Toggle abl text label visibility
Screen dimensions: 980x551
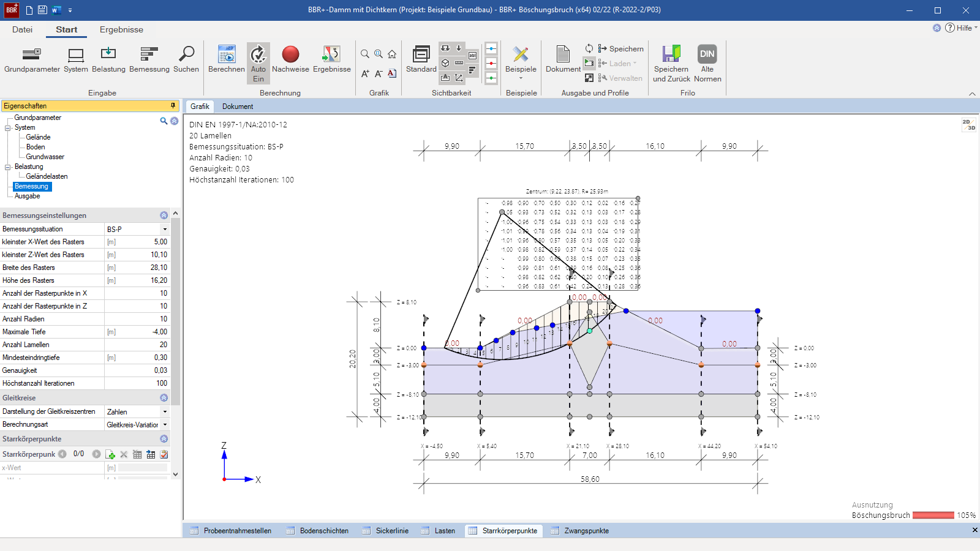pos(472,56)
